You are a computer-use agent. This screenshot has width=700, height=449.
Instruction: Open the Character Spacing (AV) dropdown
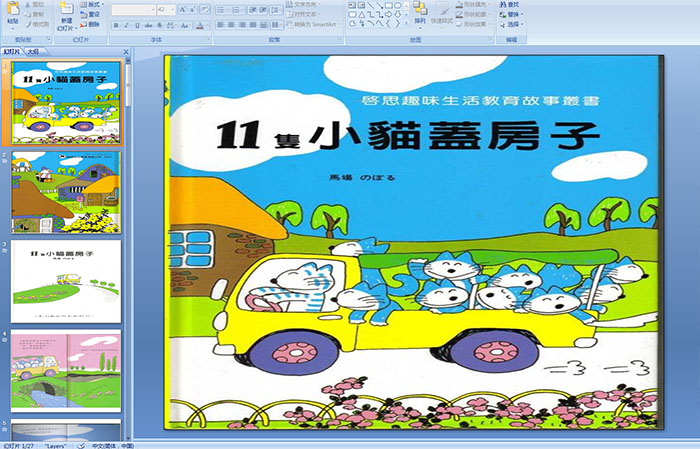(171, 25)
